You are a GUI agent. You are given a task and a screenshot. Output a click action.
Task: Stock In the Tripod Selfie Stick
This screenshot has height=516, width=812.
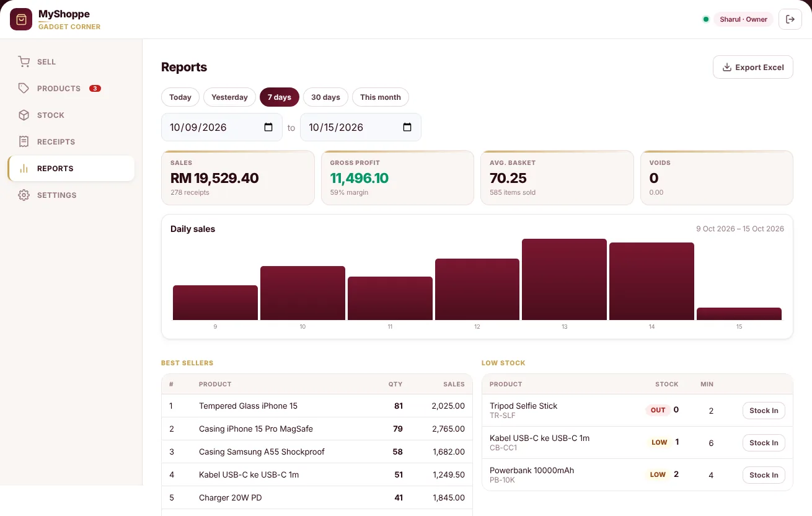(x=764, y=411)
